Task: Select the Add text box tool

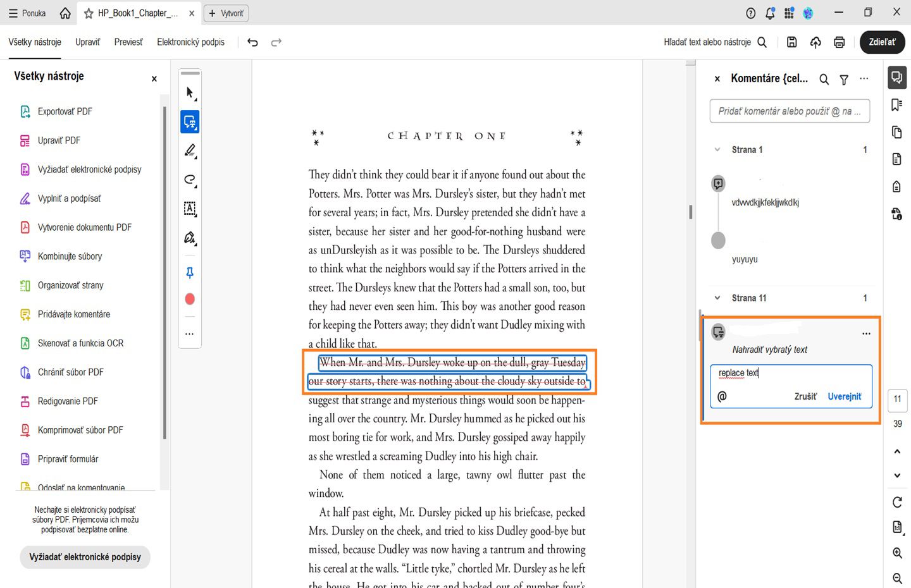Action: [189, 209]
